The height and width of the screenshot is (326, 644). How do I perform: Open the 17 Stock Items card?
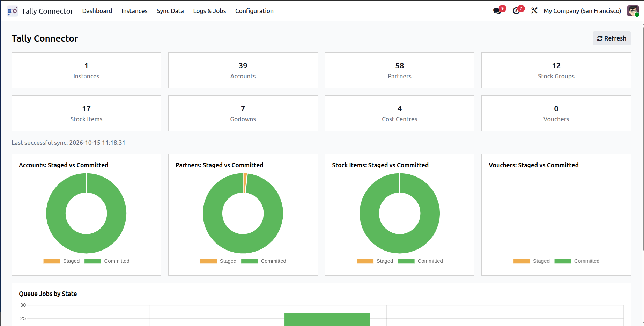tap(86, 113)
